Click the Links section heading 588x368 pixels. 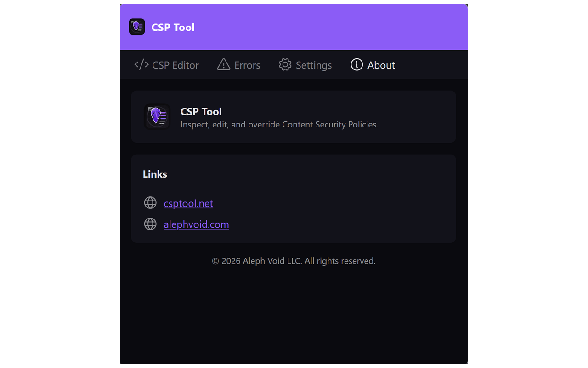pos(155,174)
